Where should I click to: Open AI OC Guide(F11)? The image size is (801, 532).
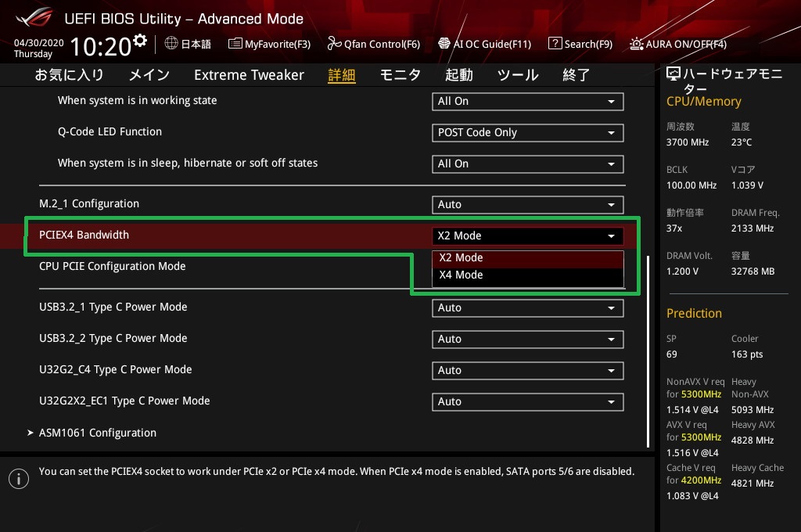coord(485,44)
